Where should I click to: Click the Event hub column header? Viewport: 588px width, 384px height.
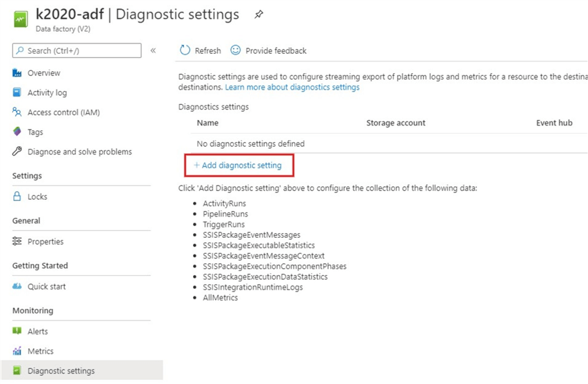554,123
